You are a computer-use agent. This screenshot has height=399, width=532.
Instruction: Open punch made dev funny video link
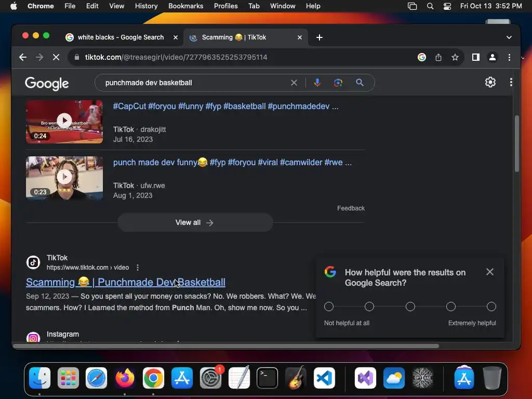tap(232, 162)
